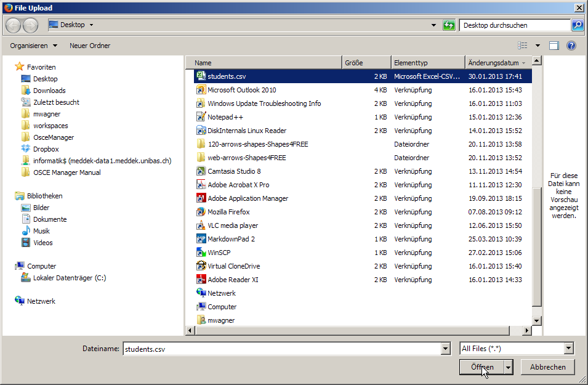Select the web-arrows-Shapes4FREE folder row

pyautogui.click(x=363, y=158)
